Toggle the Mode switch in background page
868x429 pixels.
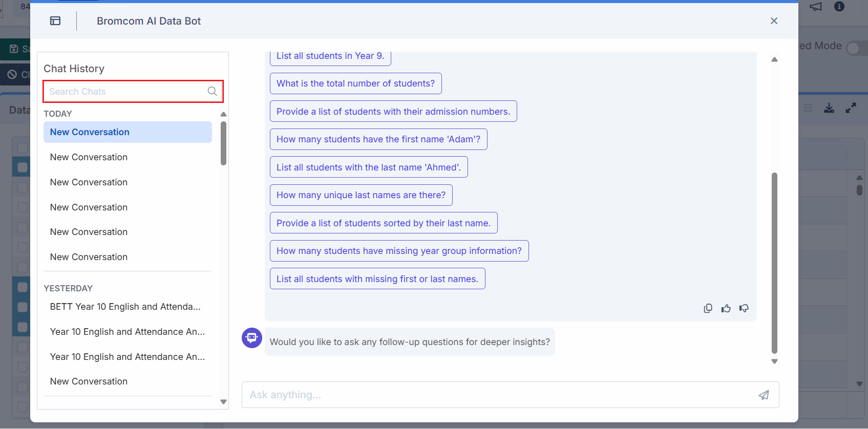[856, 48]
